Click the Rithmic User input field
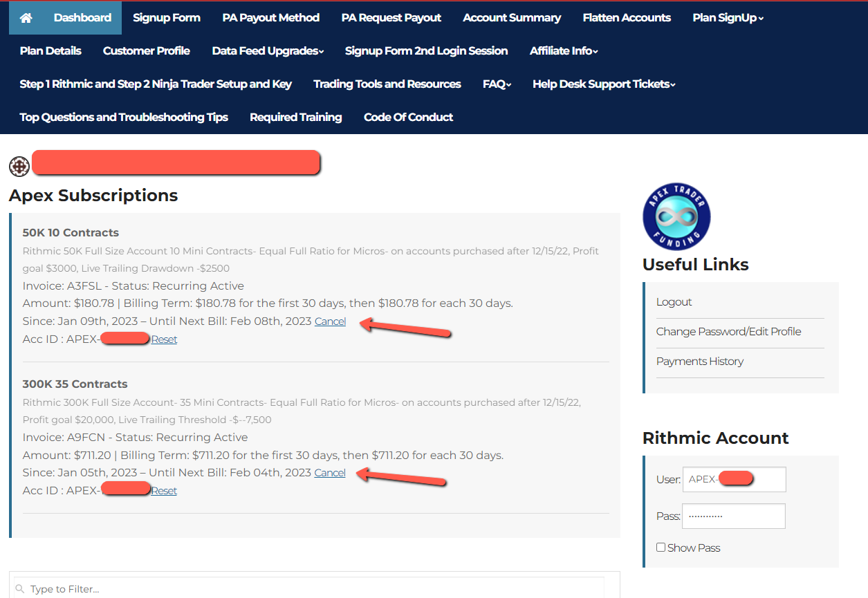This screenshot has width=868, height=598. (x=734, y=479)
